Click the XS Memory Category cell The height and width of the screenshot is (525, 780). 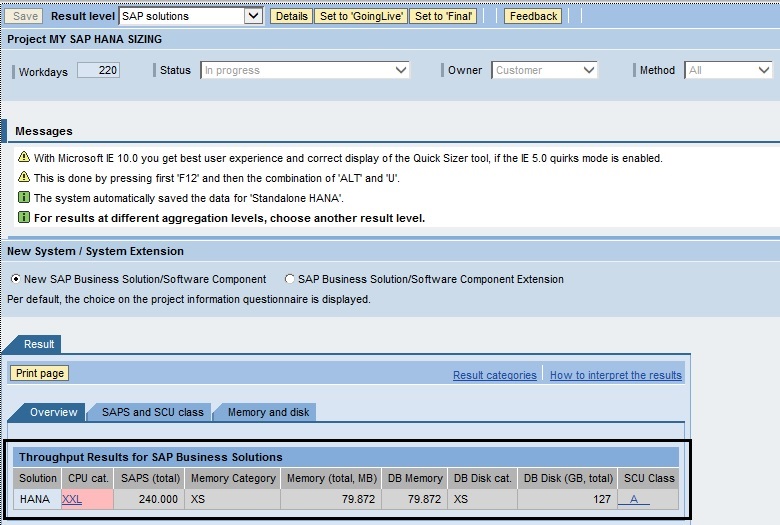coord(232,499)
